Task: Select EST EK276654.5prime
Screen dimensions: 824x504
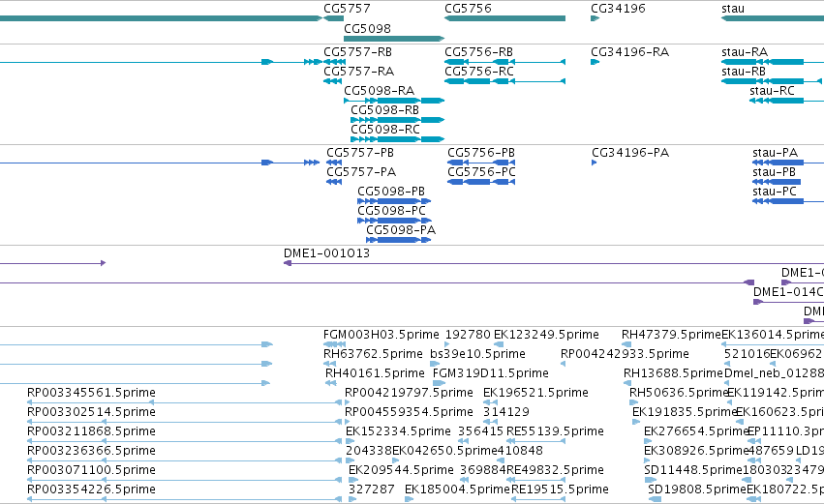Action: (x=696, y=432)
